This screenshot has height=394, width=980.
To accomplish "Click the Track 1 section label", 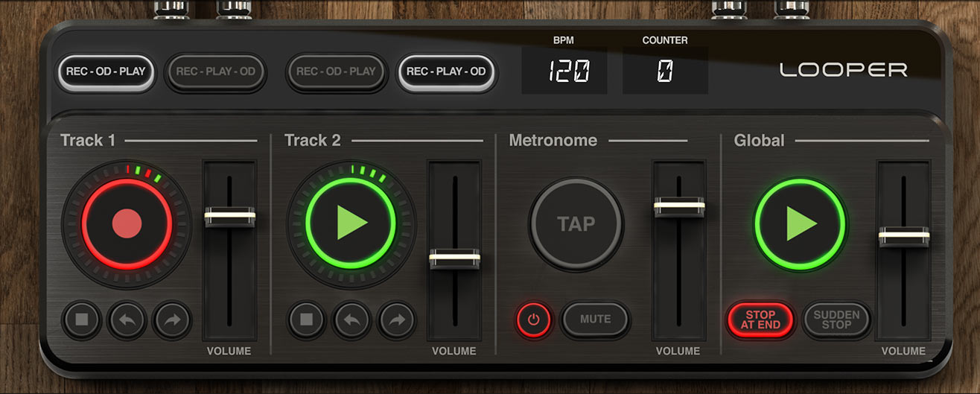I will [x=88, y=140].
